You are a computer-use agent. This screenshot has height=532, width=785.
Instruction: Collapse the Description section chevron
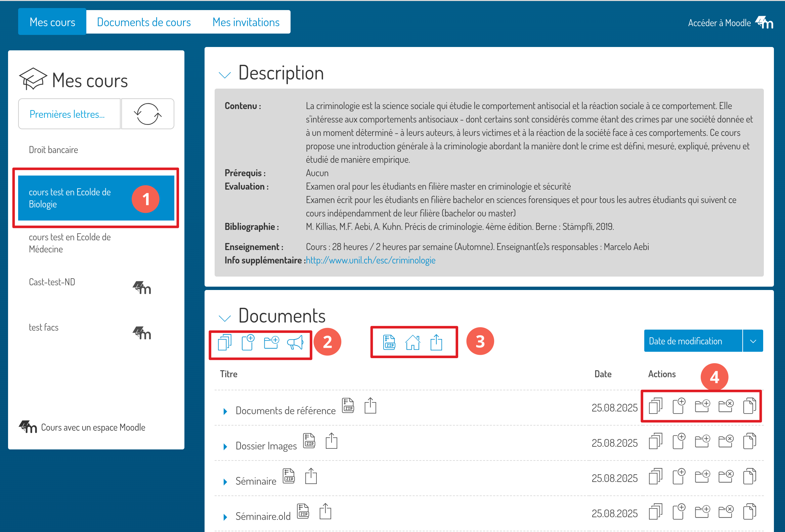[x=225, y=75]
